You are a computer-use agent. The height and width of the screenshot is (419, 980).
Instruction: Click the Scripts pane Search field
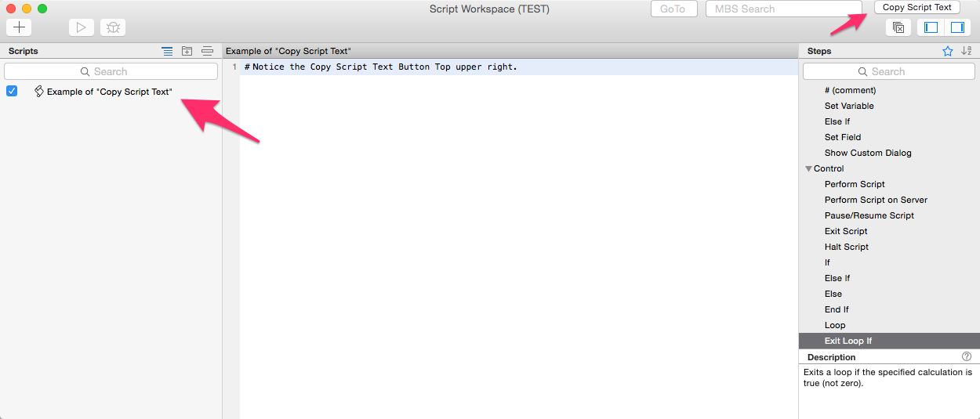(111, 71)
